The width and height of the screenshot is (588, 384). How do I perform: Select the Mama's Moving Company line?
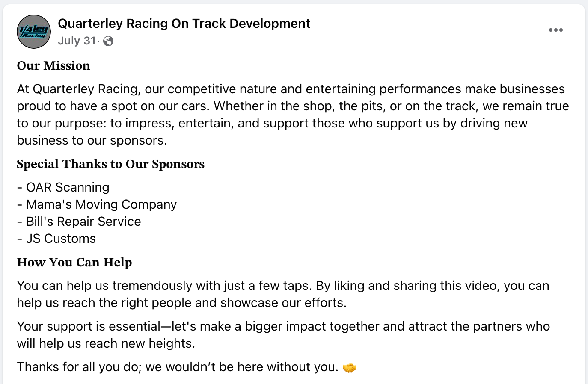[97, 204]
